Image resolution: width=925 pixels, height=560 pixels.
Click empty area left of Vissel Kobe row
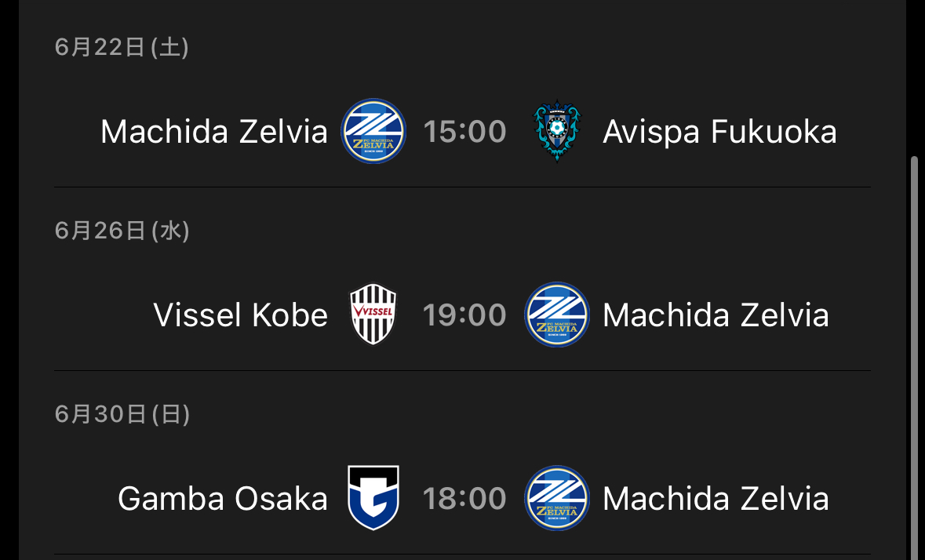tap(100, 315)
